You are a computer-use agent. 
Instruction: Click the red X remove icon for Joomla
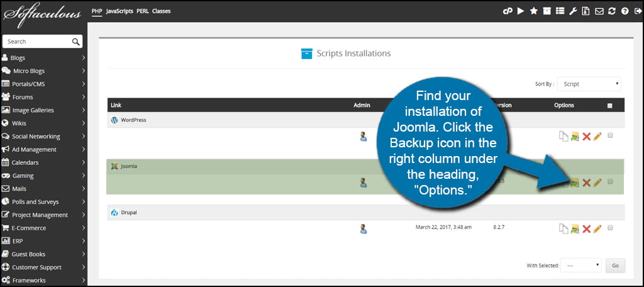pos(587,183)
